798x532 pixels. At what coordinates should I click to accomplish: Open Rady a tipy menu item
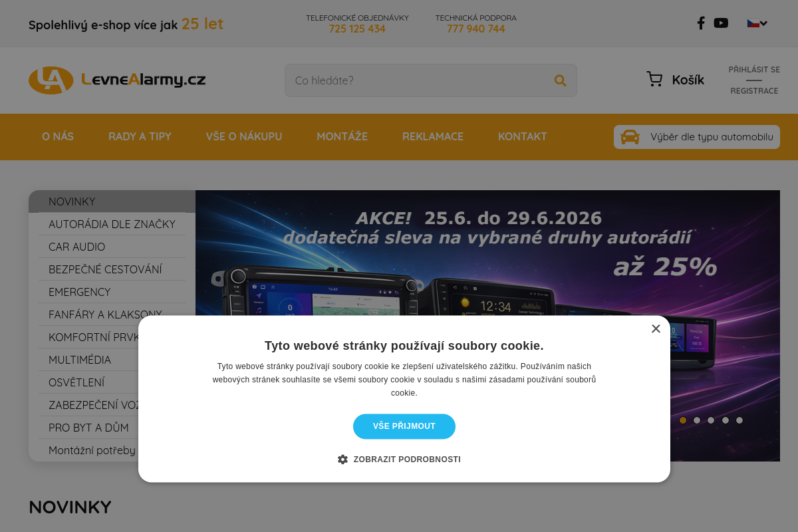[140, 136]
